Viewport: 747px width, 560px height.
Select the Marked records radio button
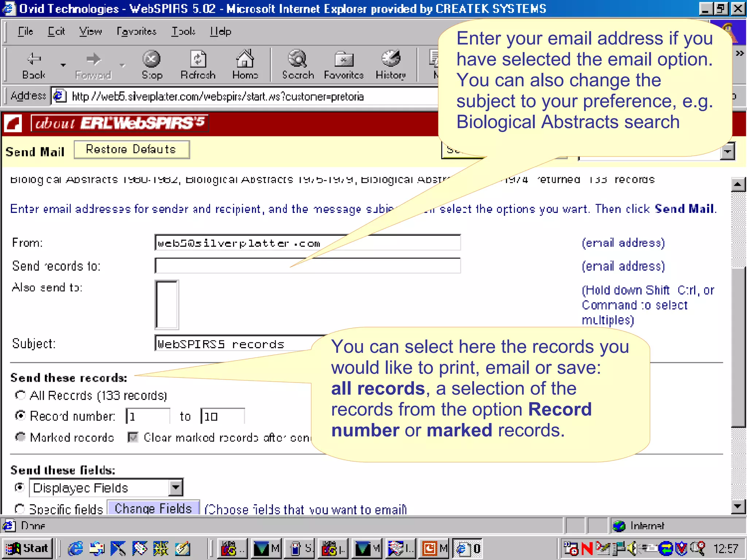pos(20,437)
